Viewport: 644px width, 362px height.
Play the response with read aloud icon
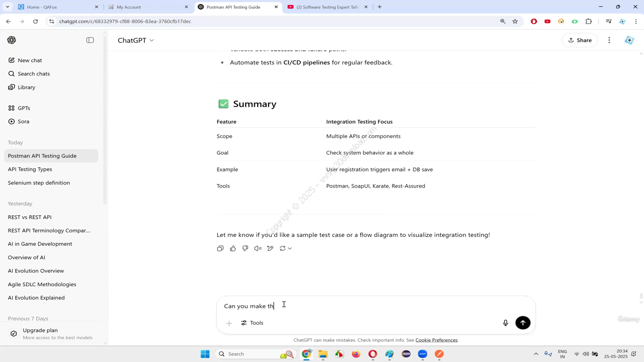pyautogui.click(x=258, y=248)
